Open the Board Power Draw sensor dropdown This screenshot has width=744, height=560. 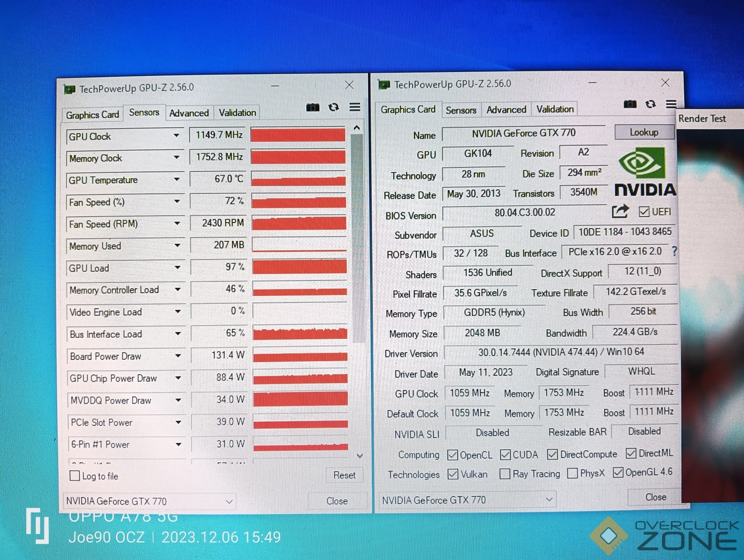[178, 356]
